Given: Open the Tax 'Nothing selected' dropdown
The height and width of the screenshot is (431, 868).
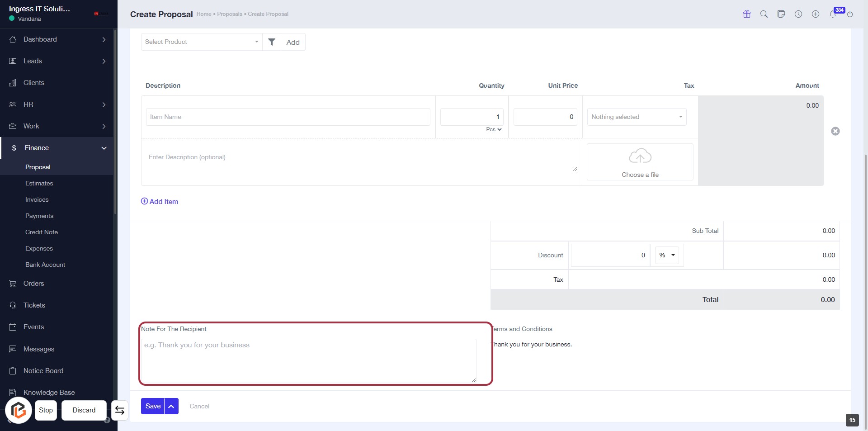Looking at the screenshot, I should tap(637, 117).
